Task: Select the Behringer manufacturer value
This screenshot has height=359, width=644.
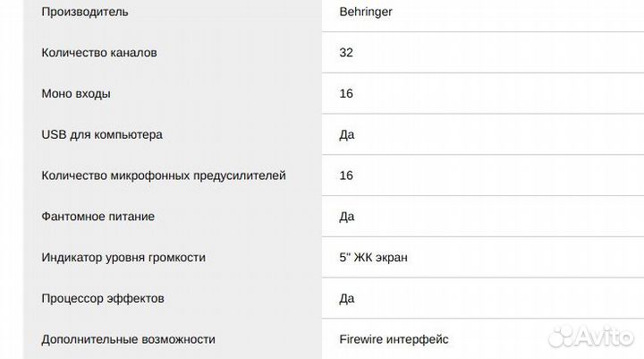Action: (366, 12)
